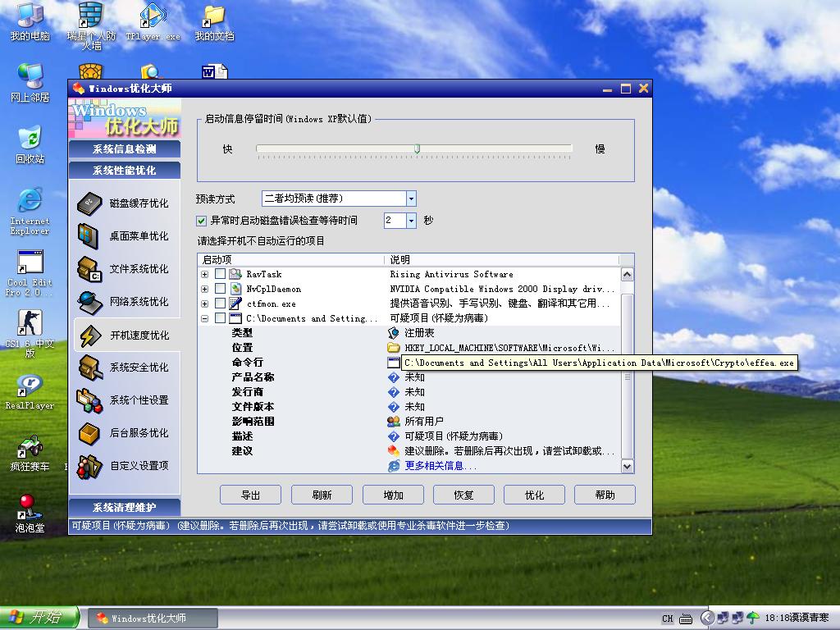Click the Windows优化大师 taskbar button
The height and width of the screenshot is (630, 840).
[153, 619]
